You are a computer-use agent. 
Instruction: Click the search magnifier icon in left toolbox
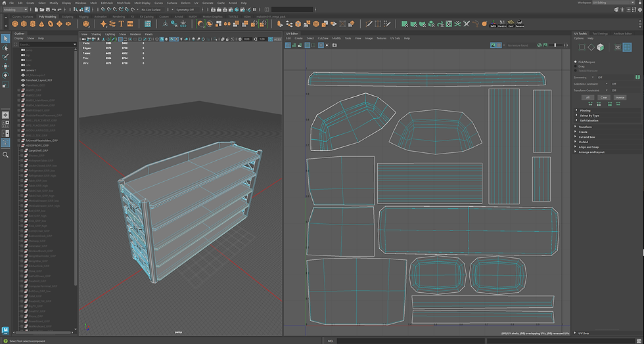6,155
